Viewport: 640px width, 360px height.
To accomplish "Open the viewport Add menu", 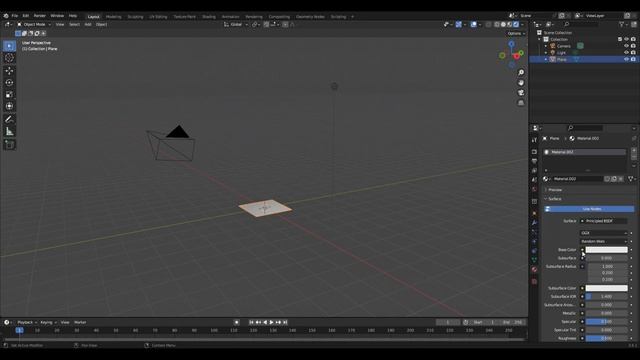I will click(88, 24).
